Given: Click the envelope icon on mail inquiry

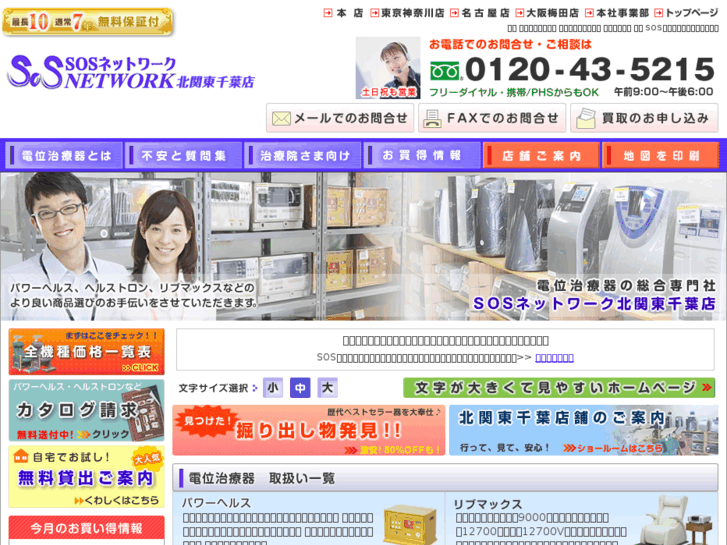Looking at the screenshot, I should point(281,119).
